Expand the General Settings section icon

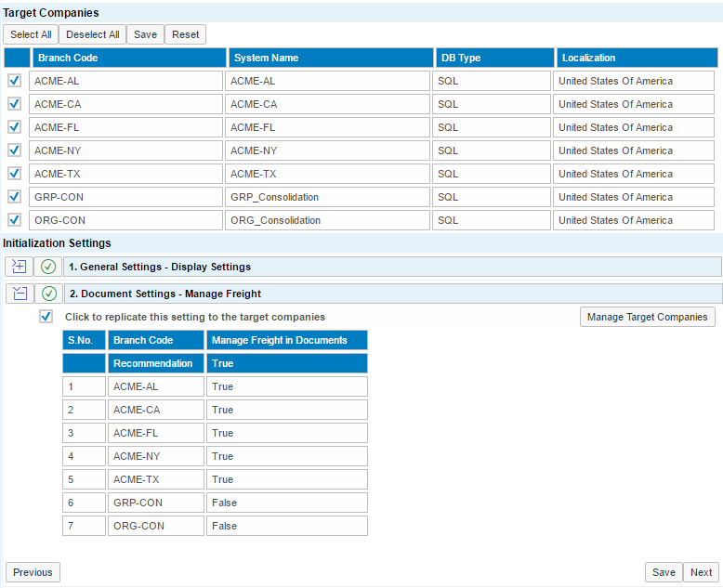click(x=19, y=267)
